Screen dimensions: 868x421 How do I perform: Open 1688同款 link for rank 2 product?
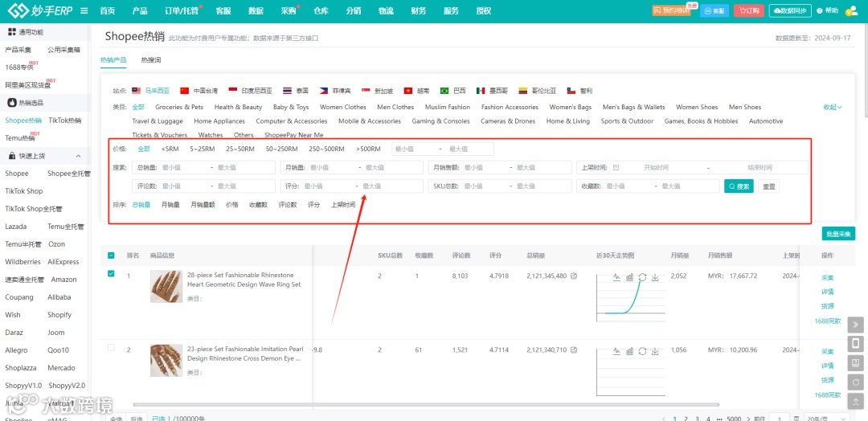(828, 394)
